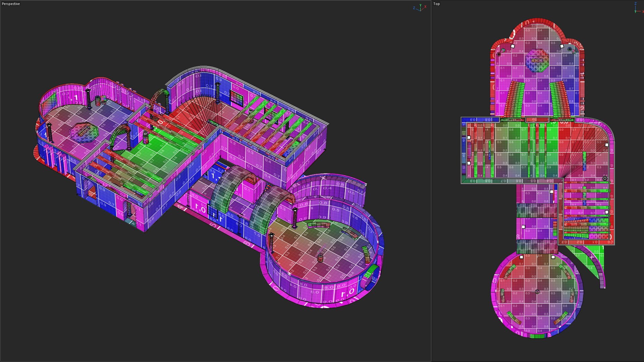The width and height of the screenshot is (644, 362).
Task: Select the grid window panel on the back wall
Action: click(x=236, y=98)
